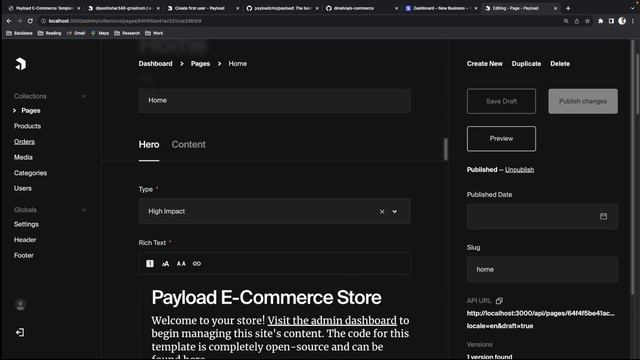Open the browser zoom magnifier icon
This screenshot has height=360, width=640.
click(566, 21)
